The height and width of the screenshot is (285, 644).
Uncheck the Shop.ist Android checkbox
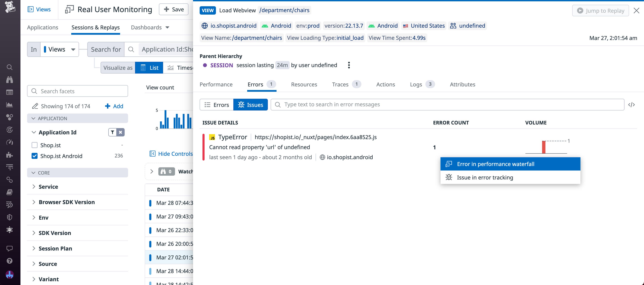tap(34, 156)
